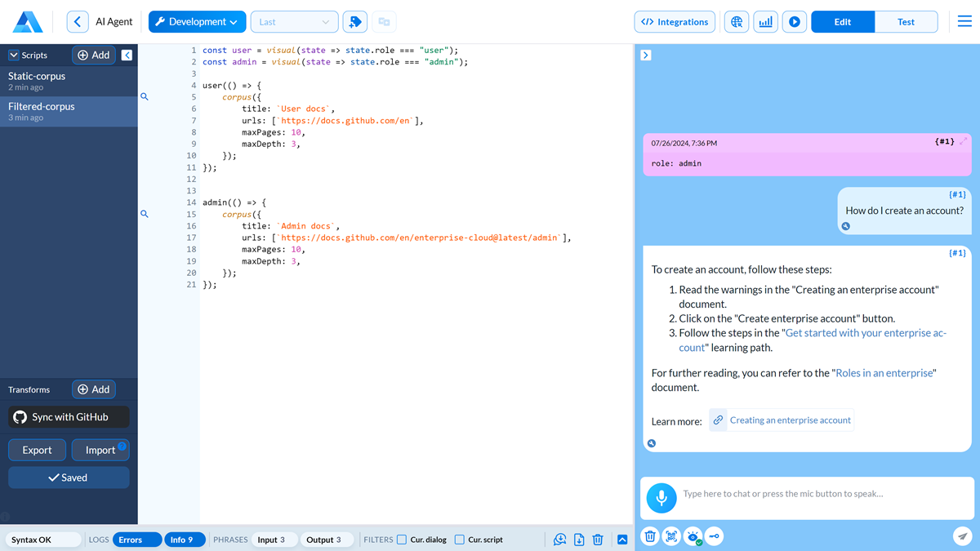Click the add tag icon next to the Last dropdown
Image resolution: width=980 pixels, height=551 pixels.
[x=354, y=22]
